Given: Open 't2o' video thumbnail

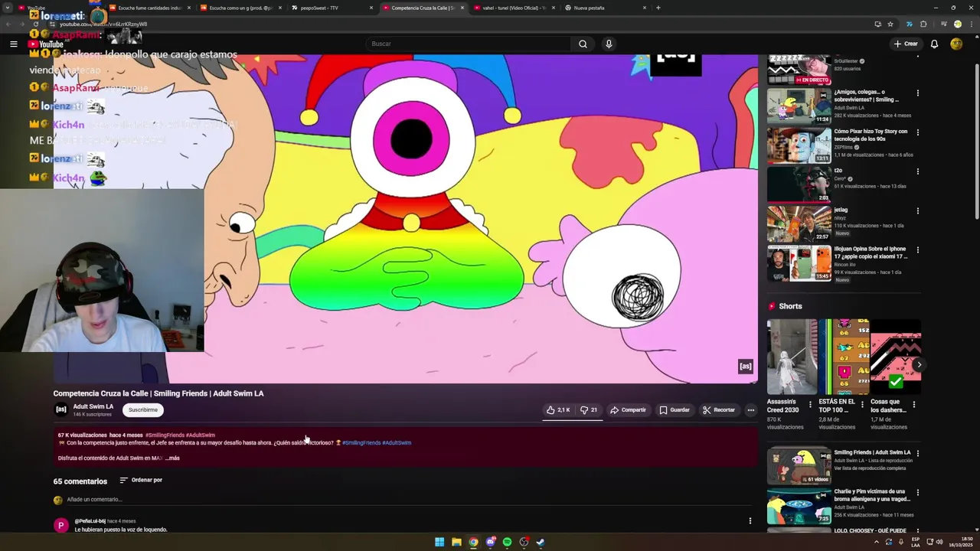Looking at the screenshot, I should point(799,184).
